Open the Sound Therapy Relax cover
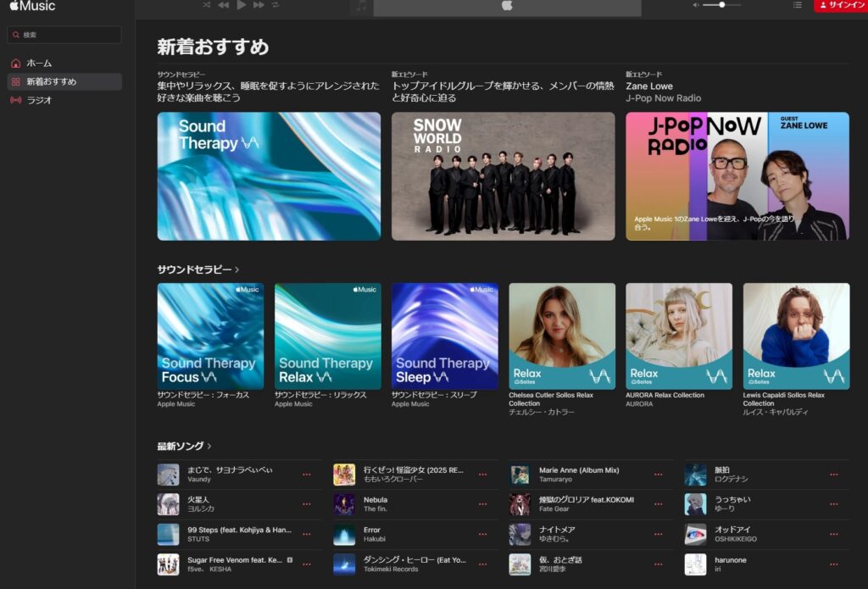 click(328, 336)
